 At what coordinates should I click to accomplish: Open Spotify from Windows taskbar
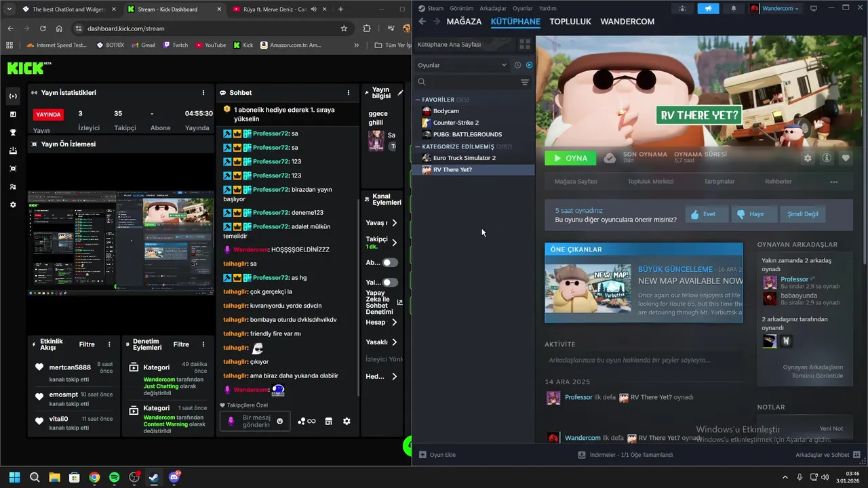click(114, 477)
